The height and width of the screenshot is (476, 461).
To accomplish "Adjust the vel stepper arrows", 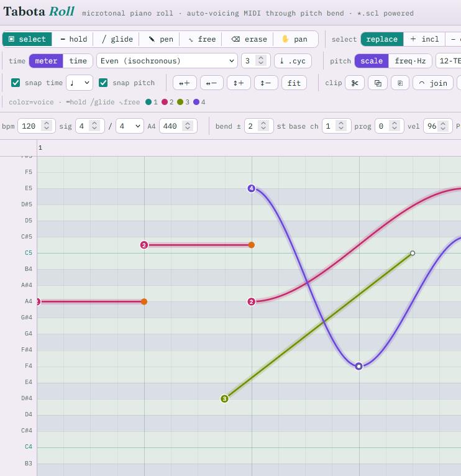I will 443,126.
